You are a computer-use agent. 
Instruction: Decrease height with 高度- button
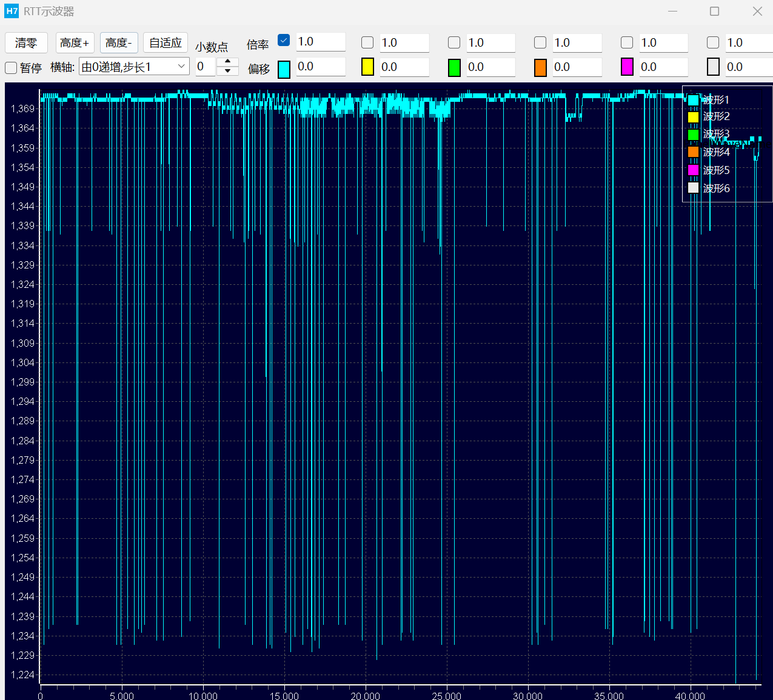tap(119, 43)
